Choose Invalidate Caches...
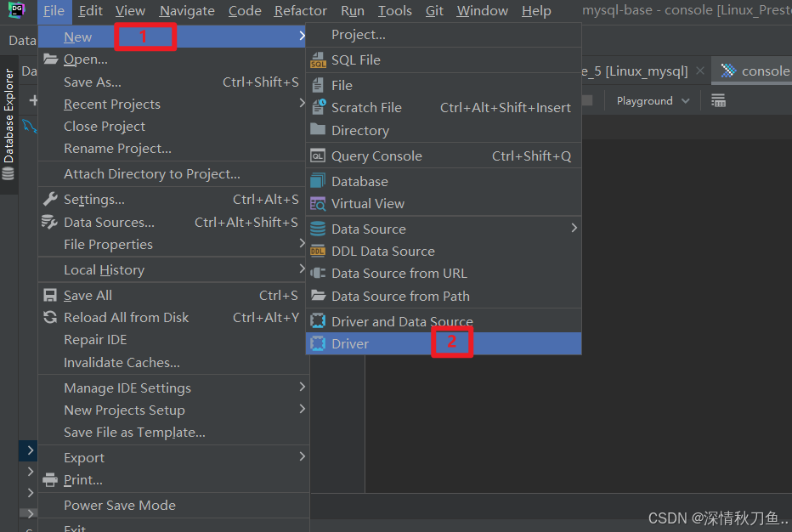The image size is (792, 532). coord(173,362)
